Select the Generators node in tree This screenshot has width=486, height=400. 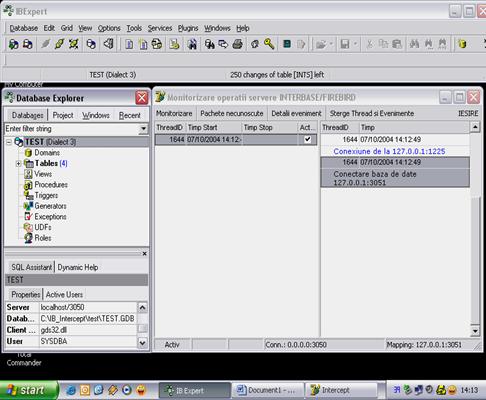coord(50,206)
